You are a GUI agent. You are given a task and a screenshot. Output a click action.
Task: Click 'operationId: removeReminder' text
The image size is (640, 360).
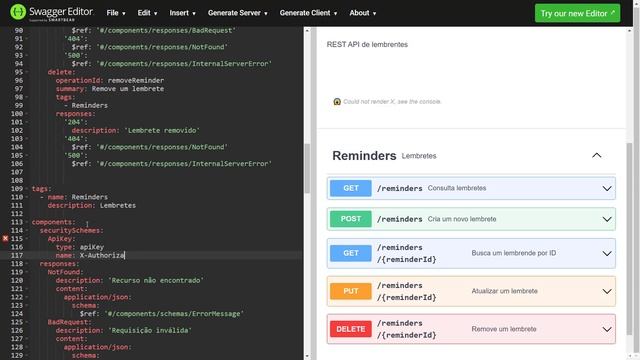coord(109,80)
